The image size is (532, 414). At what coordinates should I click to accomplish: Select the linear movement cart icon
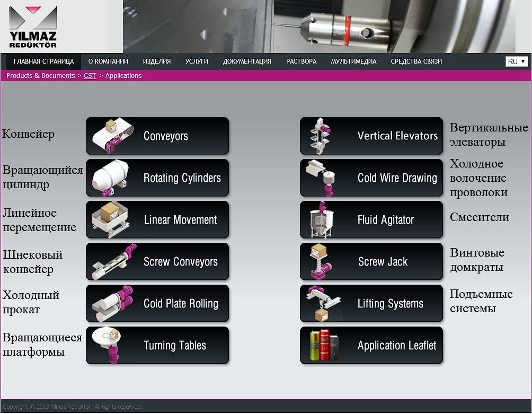[x=111, y=219]
